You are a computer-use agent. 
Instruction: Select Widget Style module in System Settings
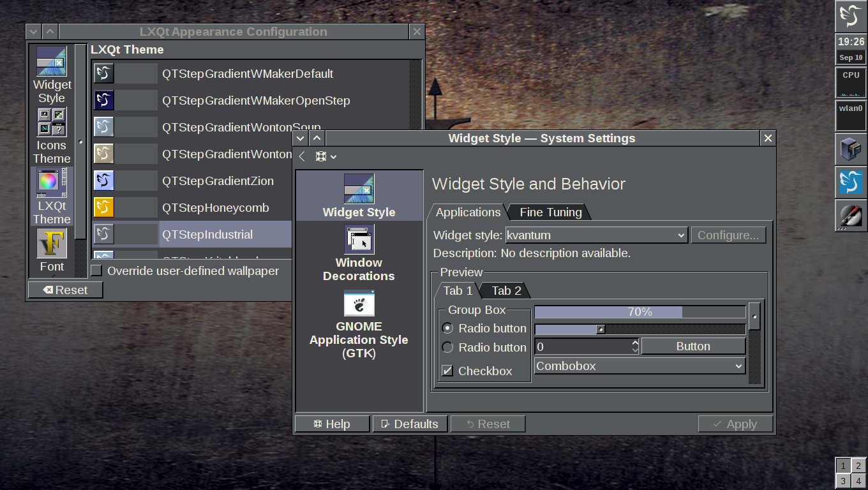[x=359, y=196]
